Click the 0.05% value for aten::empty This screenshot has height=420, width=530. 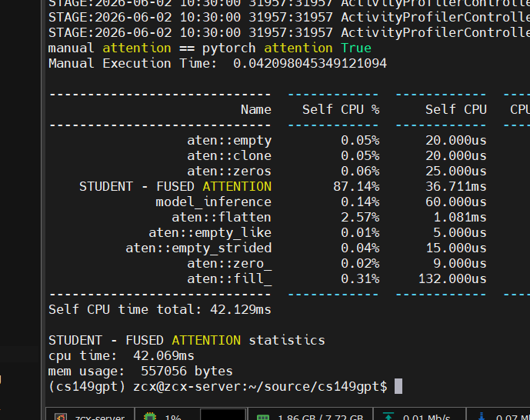pyautogui.click(x=360, y=140)
